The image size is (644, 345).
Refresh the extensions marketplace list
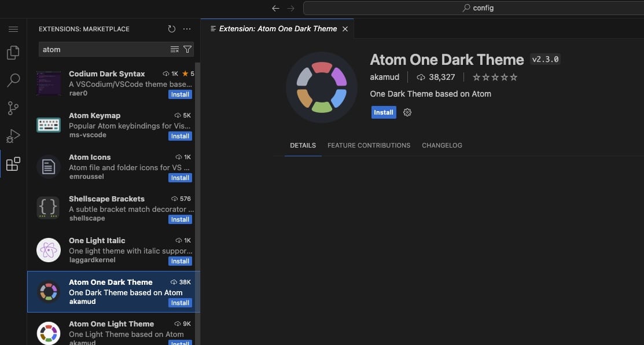click(x=172, y=29)
